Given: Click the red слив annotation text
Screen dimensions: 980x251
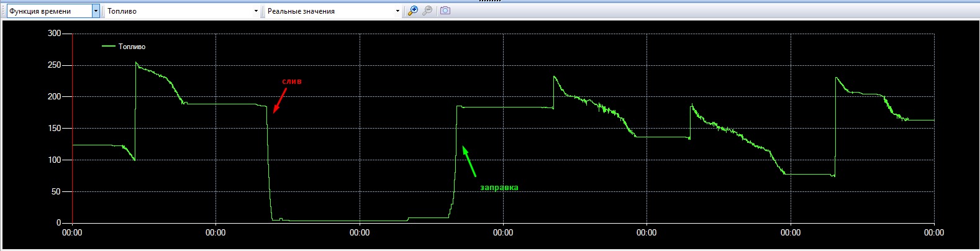Looking at the screenshot, I should click(x=292, y=81).
